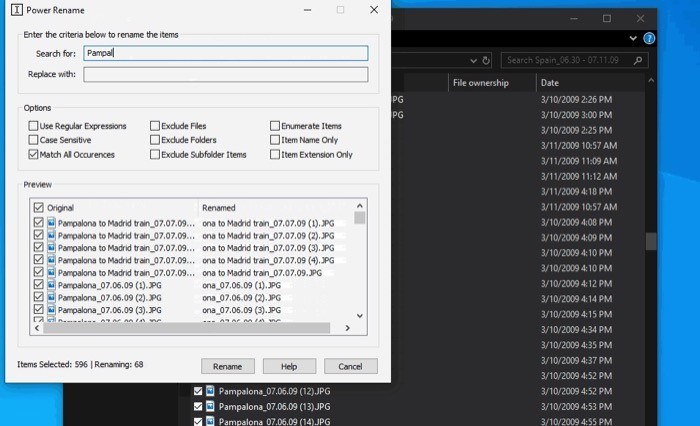Select Pampalona_07.06.09 (13).JPG file name in Explorer
This screenshot has width=700, height=426.
pyautogui.click(x=274, y=406)
